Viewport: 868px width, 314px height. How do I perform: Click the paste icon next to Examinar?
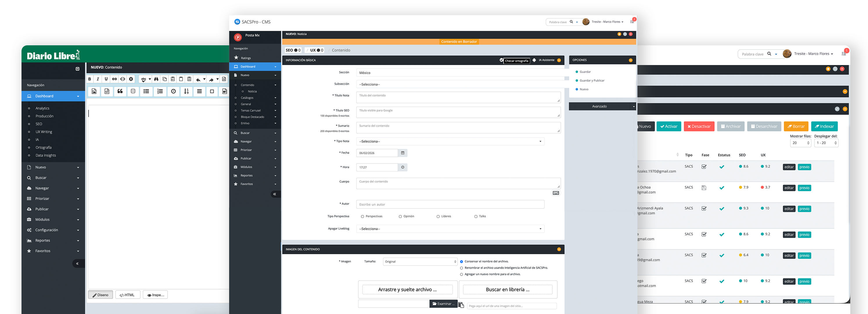click(x=461, y=305)
